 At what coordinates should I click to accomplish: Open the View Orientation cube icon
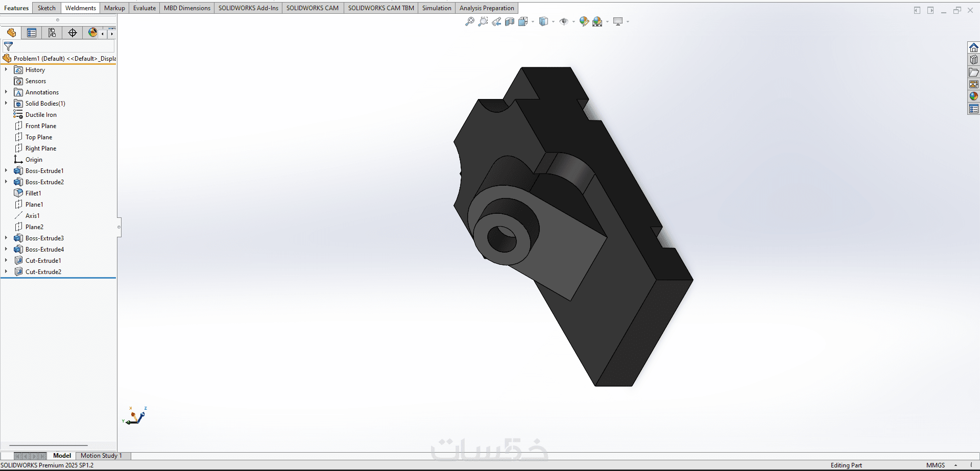pos(523,21)
